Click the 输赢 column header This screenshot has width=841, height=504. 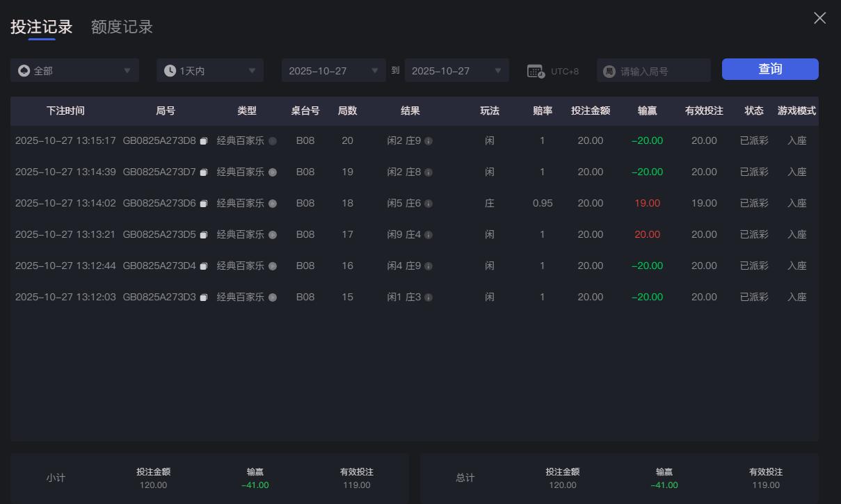(647, 111)
